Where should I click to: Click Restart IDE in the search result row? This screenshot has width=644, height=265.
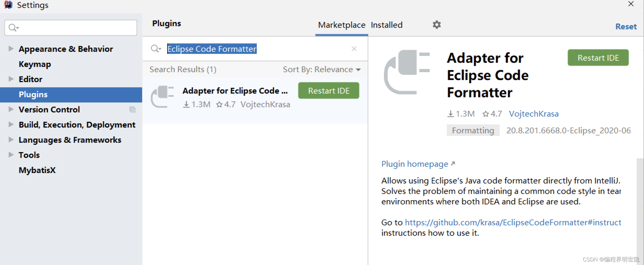pos(328,91)
